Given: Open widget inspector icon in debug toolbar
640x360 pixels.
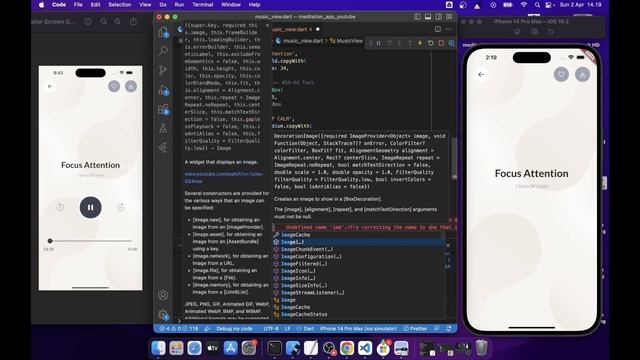Looking at the screenshot, I should [451, 43].
